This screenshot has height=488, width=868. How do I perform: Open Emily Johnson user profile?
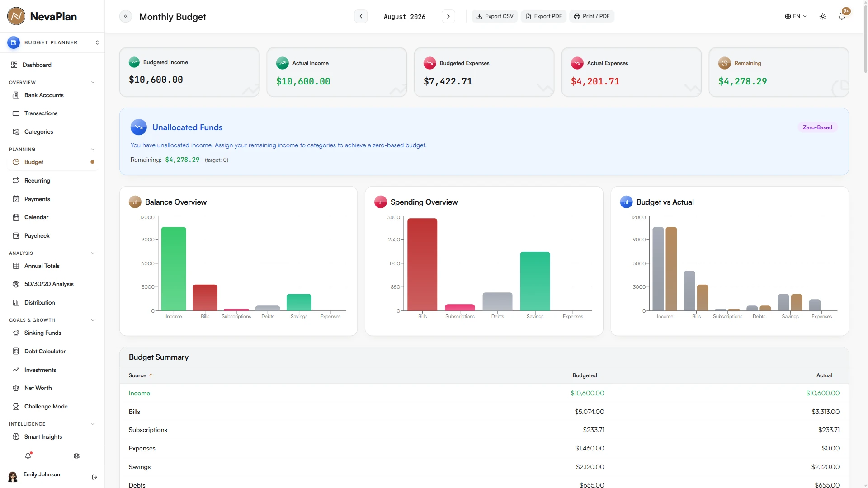[x=42, y=477]
